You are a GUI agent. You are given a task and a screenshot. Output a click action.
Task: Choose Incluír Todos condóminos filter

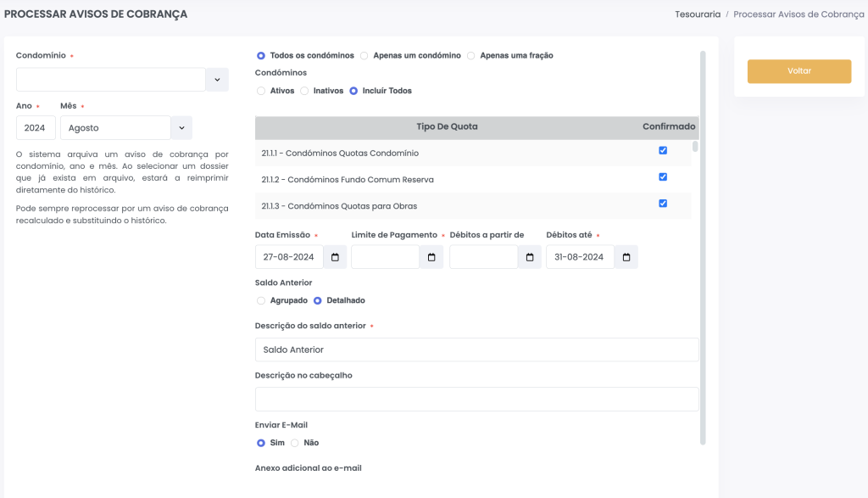(x=353, y=91)
